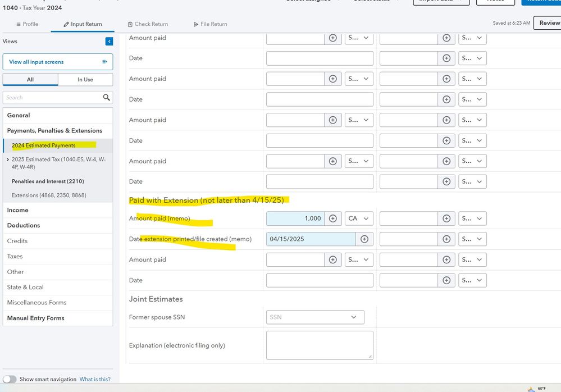Image resolution: width=561 pixels, height=392 pixels.
Task: Click plus icon in Date row above Paid with Extension heading
Action: tap(446, 182)
